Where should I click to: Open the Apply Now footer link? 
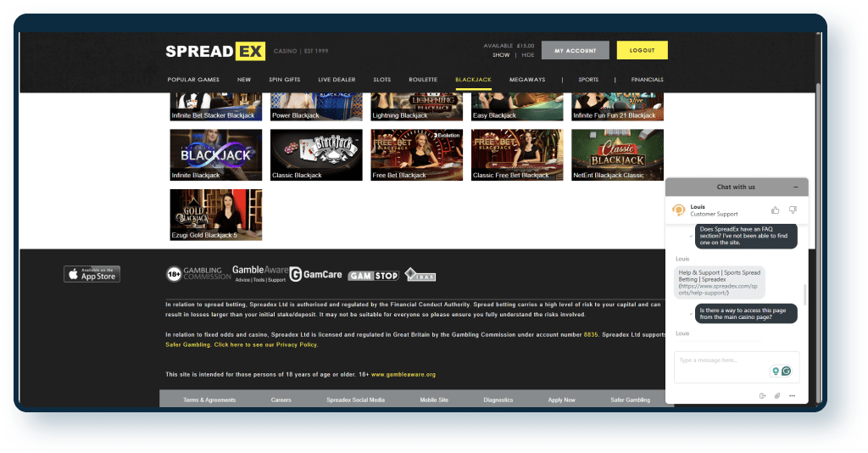click(x=562, y=400)
